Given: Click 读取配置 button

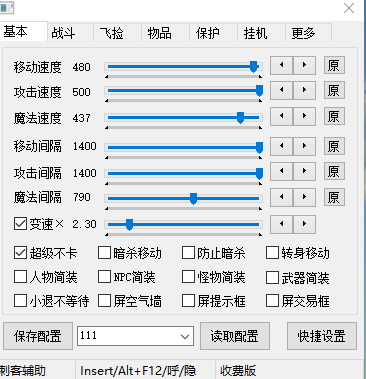Looking at the screenshot, I should 235,336.
